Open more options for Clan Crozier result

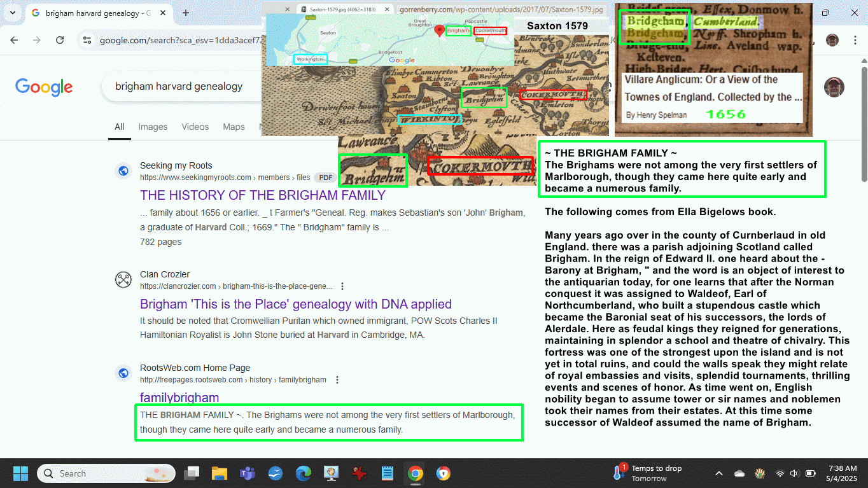[343, 286]
